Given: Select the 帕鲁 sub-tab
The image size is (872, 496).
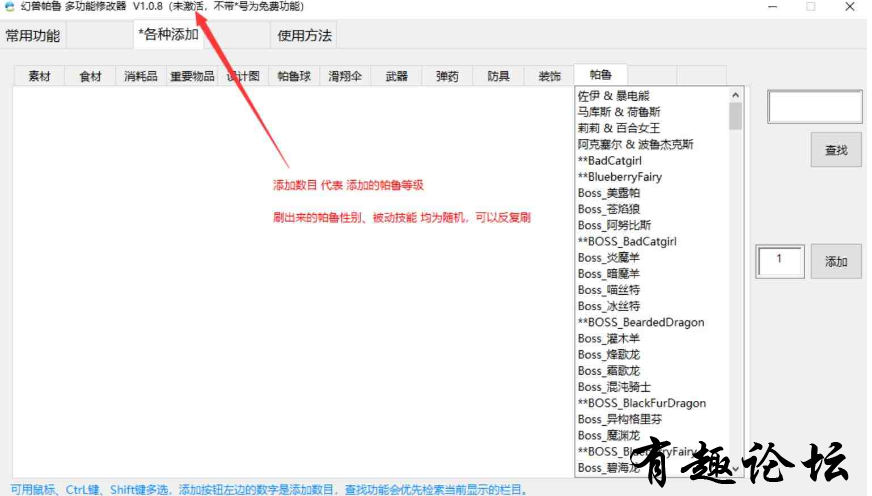Looking at the screenshot, I should [601, 75].
